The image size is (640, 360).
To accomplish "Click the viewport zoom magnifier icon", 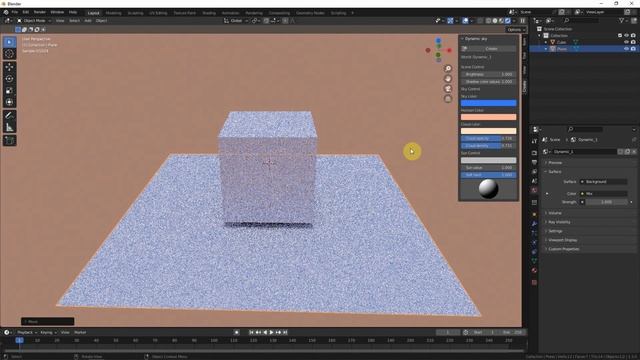I will click(x=448, y=69).
